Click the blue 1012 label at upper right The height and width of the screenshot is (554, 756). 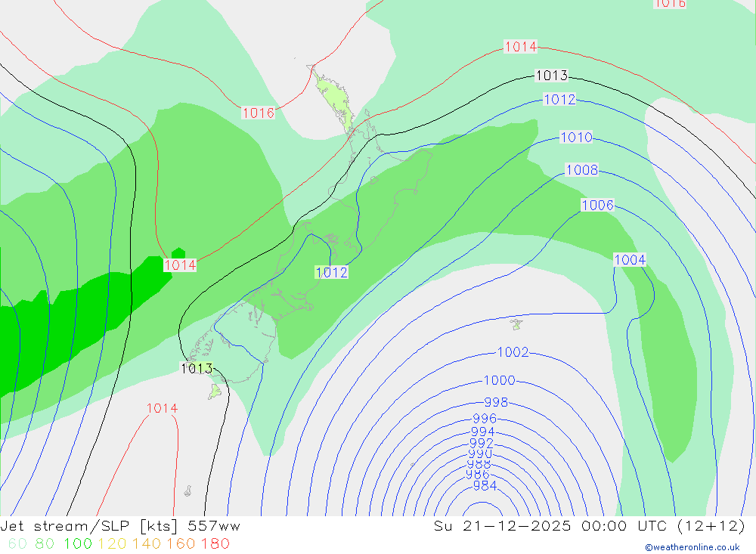coord(559,99)
